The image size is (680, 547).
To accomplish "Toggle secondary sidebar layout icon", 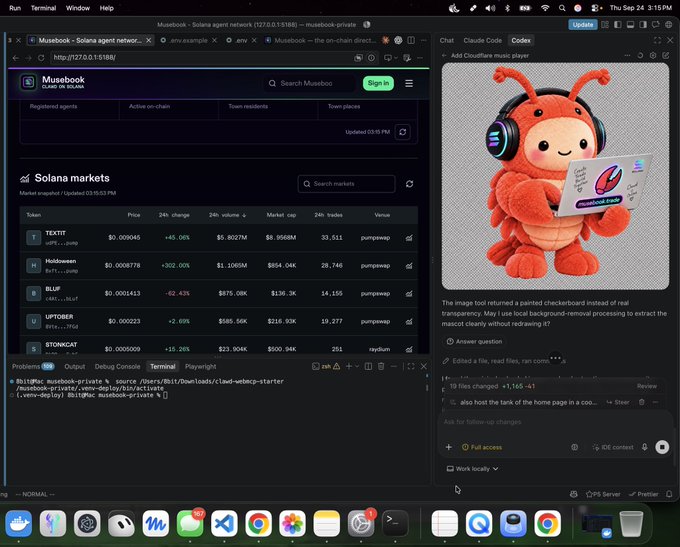I will pyautogui.click(x=643, y=25).
